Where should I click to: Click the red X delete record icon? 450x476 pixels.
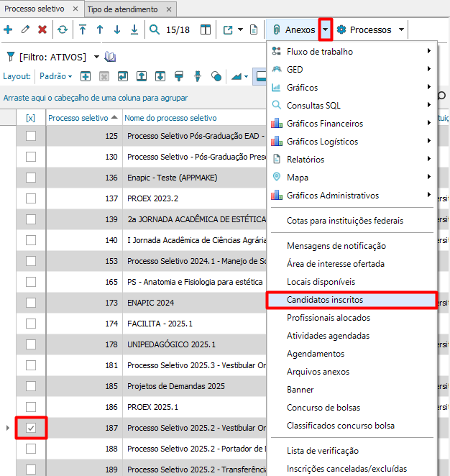42,30
